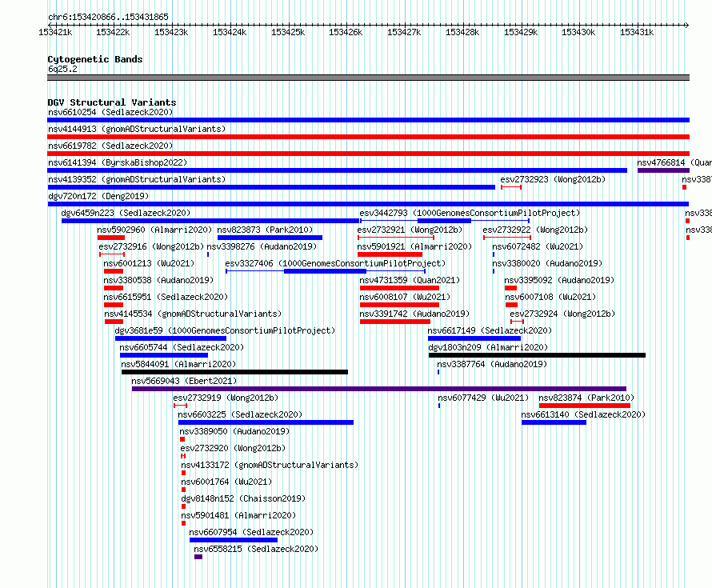Select the dgv1803n209 black variant bar
The image size is (712, 588).
[537, 355]
